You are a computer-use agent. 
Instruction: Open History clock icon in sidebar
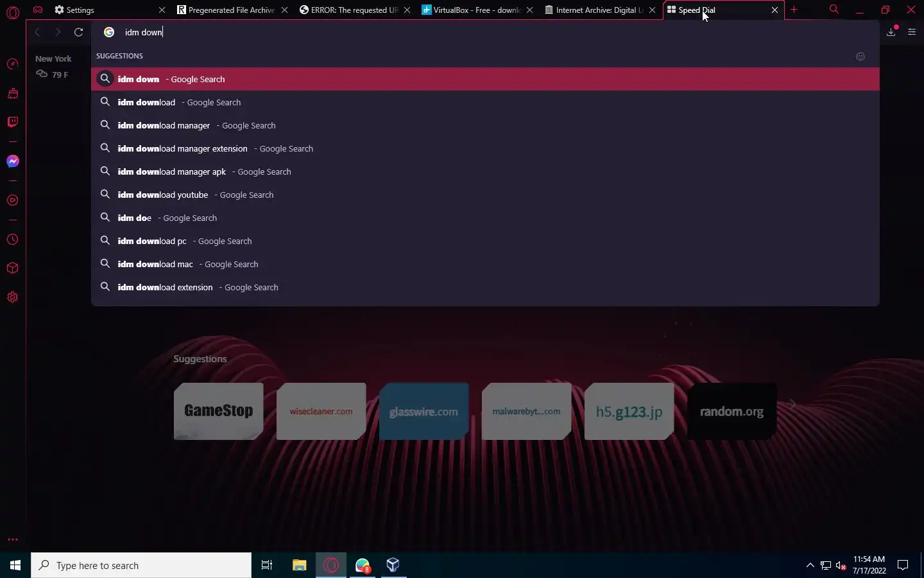tap(12, 240)
